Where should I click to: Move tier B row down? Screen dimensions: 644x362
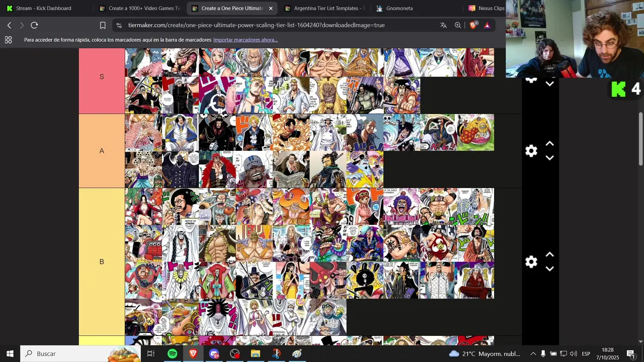550,268
